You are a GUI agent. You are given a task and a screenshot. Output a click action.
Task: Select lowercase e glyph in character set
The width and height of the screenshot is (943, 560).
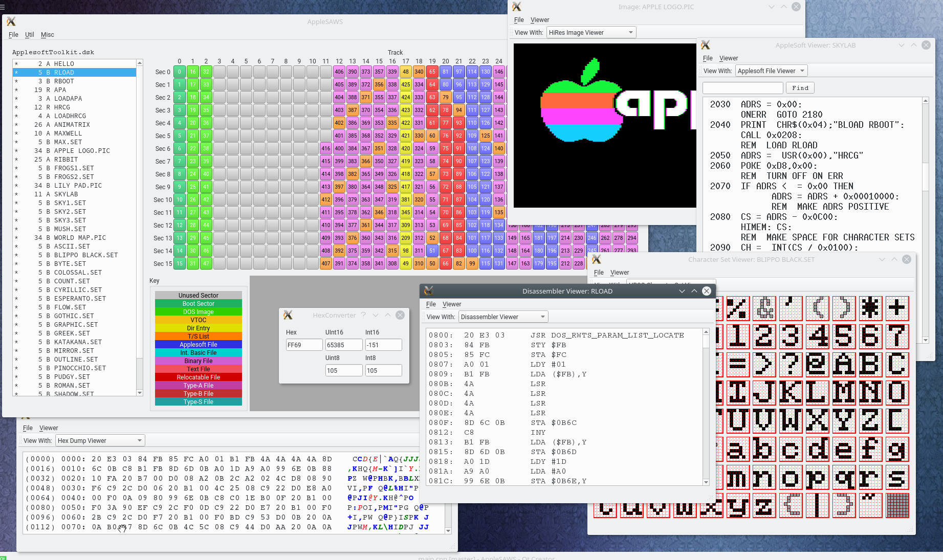[844, 449]
